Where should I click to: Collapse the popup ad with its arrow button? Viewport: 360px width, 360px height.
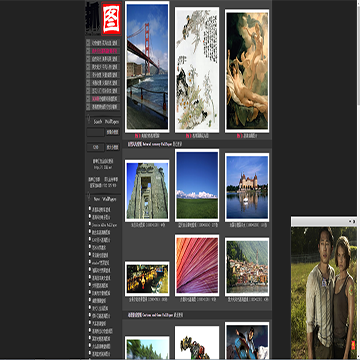pyautogui.click(x=350, y=221)
